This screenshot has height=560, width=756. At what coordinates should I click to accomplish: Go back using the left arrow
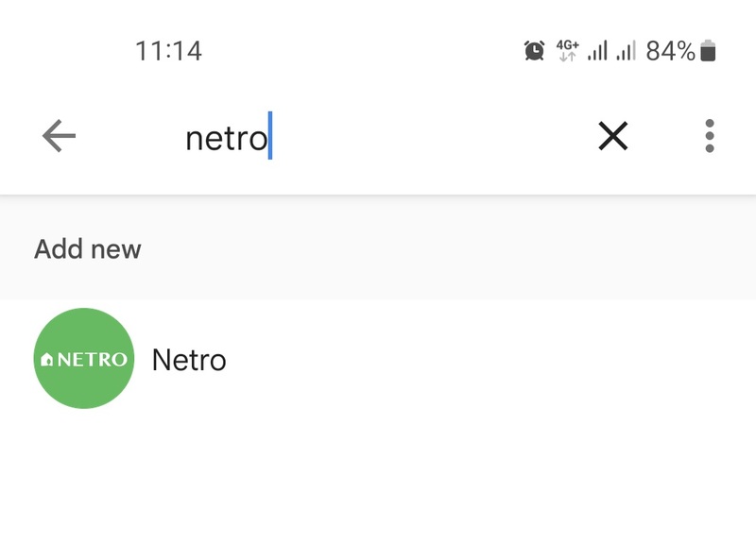59,136
